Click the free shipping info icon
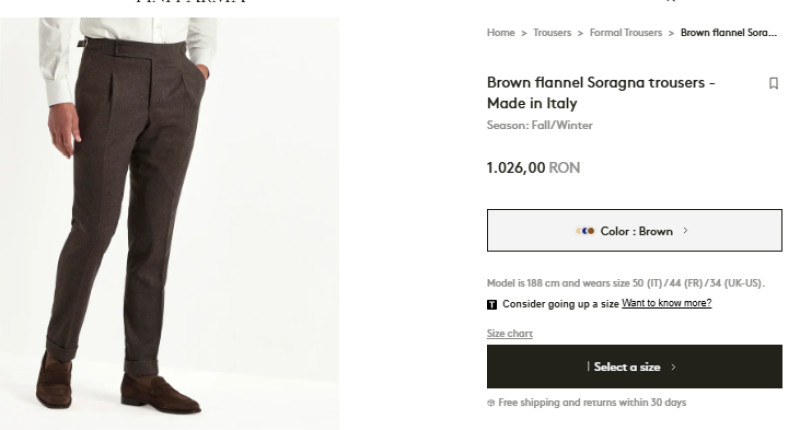The image size is (800, 430). [x=491, y=403]
